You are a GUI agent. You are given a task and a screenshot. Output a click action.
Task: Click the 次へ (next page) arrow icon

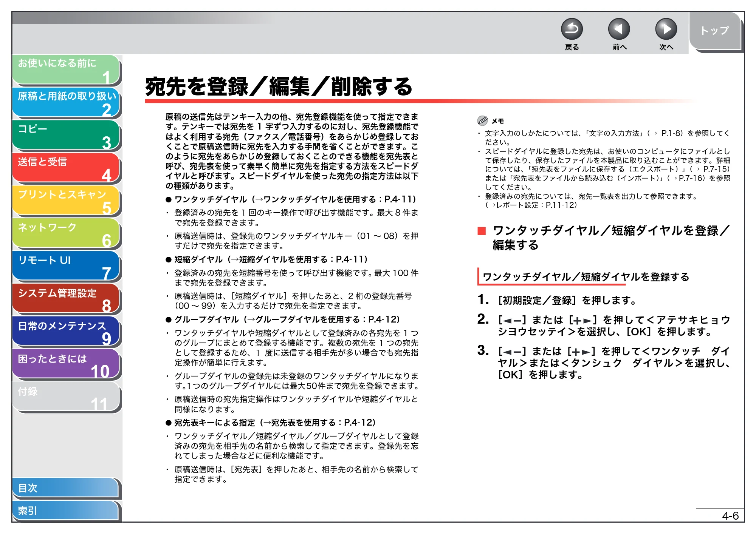point(666,29)
